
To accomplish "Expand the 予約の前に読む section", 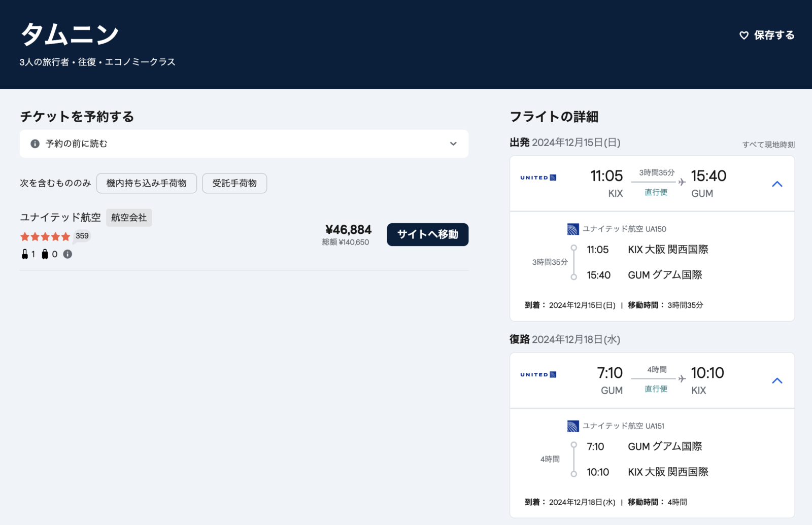I will (244, 144).
